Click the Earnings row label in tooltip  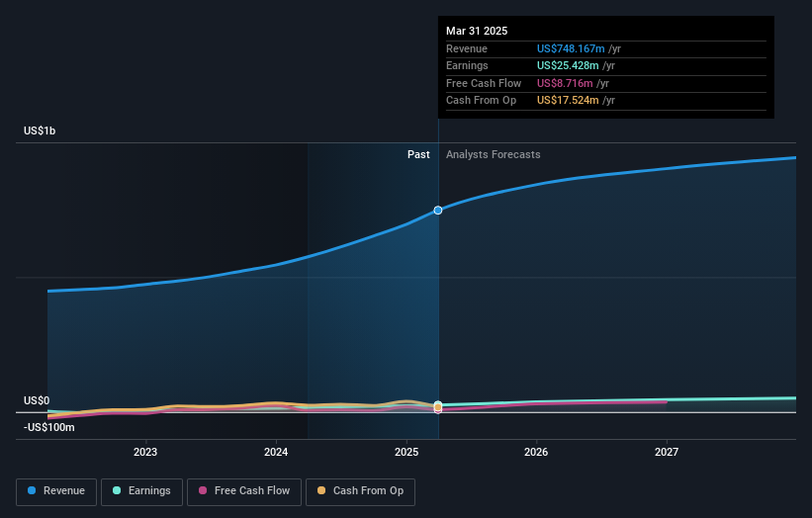tap(467, 65)
